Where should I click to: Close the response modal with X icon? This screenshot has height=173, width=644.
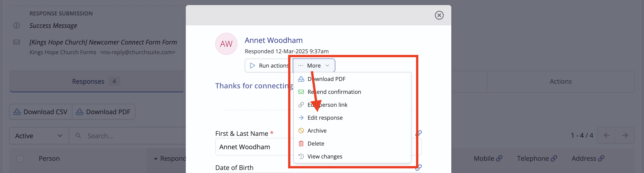coord(439,15)
